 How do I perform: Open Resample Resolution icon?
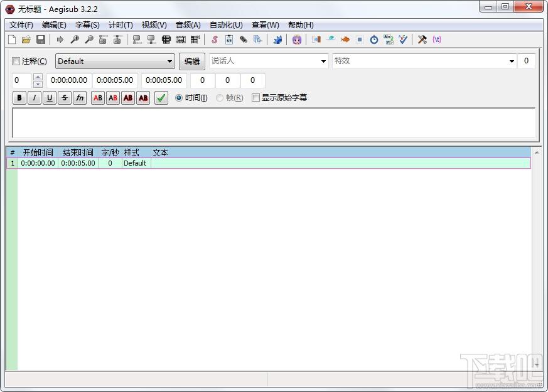click(360, 40)
